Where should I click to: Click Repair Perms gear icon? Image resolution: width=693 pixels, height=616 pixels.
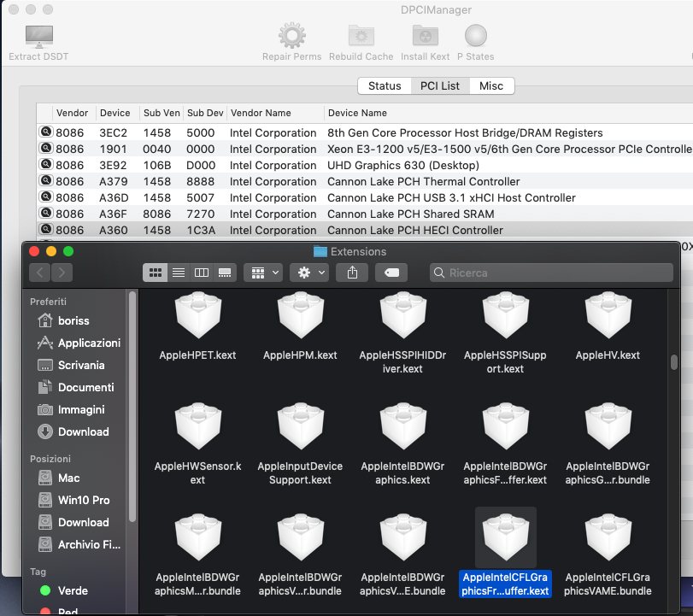click(x=291, y=35)
